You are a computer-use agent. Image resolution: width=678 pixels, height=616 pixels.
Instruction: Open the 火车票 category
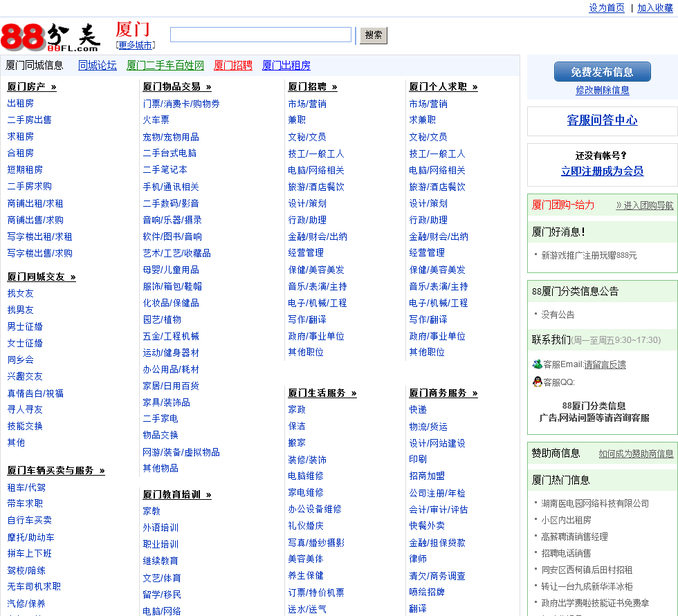[156, 120]
